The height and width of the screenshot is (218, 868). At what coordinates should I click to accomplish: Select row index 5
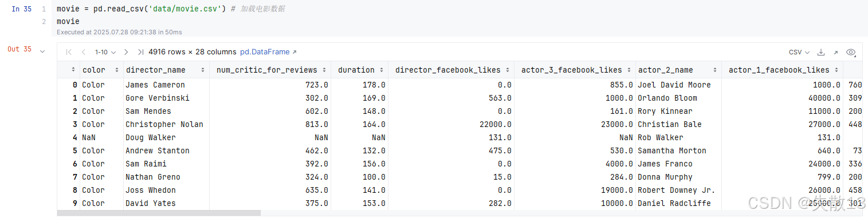(75, 150)
